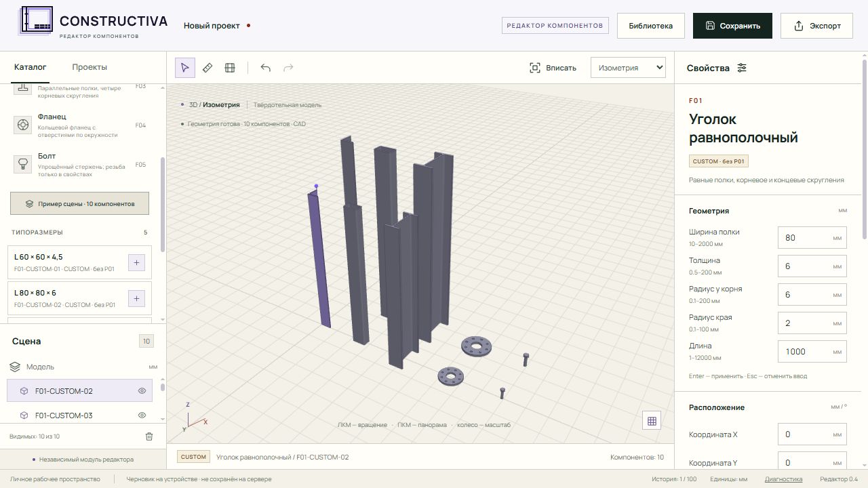Delete the selection with the trash icon
The image size is (868, 488).
(x=149, y=436)
